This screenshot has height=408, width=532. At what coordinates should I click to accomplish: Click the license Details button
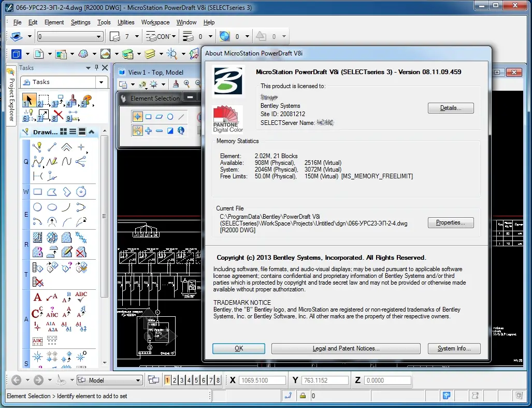click(x=451, y=108)
